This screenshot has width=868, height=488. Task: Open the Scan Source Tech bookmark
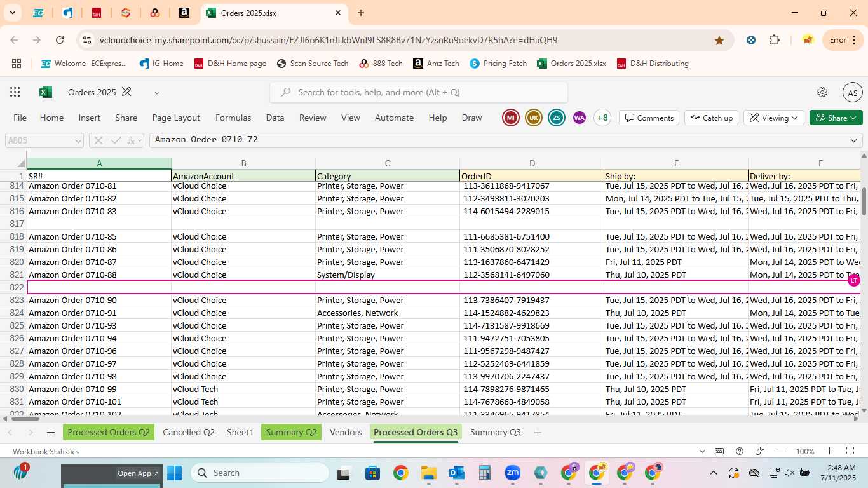pos(312,64)
